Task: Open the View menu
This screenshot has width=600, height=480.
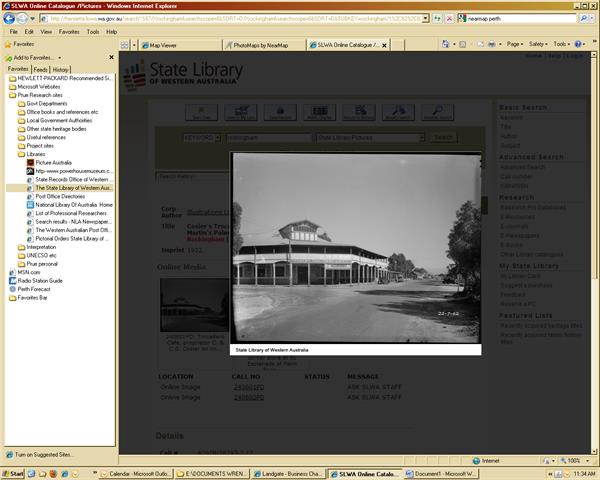Action: (x=46, y=32)
